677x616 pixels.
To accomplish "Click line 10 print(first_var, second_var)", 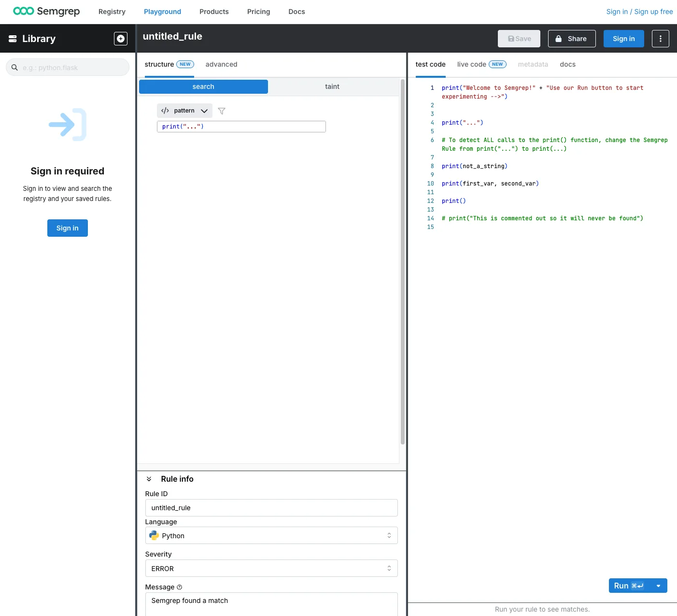I will tap(490, 184).
